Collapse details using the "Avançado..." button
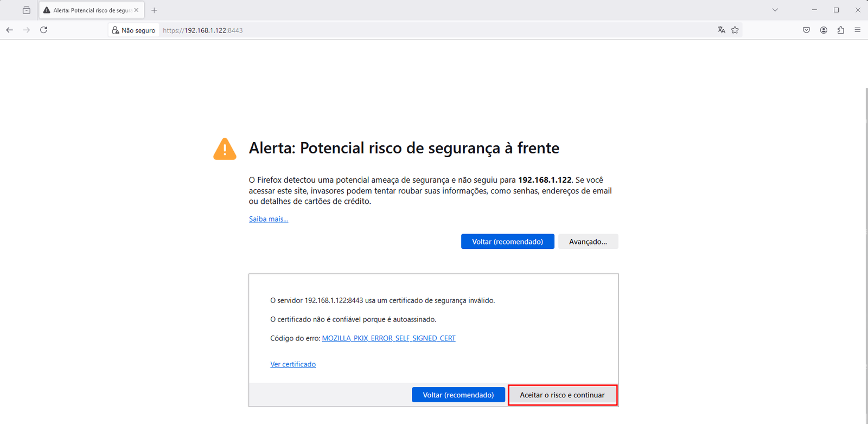868x425 pixels. pos(588,242)
